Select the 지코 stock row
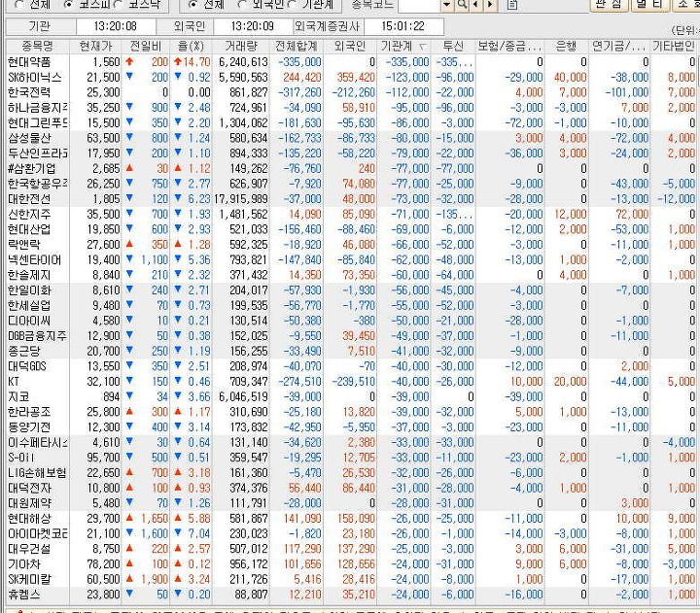The height and width of the screenshot is (613, 700). [350, 396]
